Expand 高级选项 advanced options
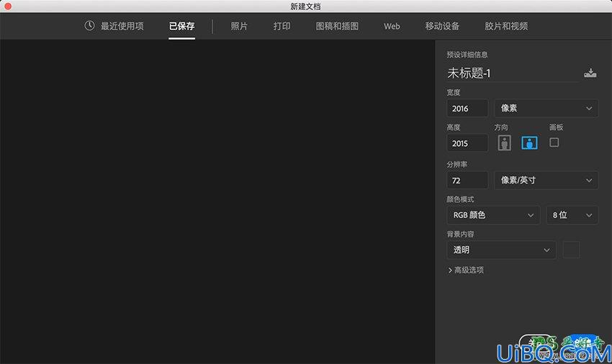The image size is (612, 364). pyautogui.click(x=466, y=270)
